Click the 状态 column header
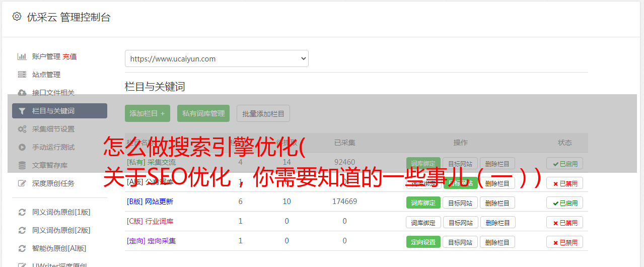Image resolution: width=644 pixels, height=267 pixels. (565, 143)
